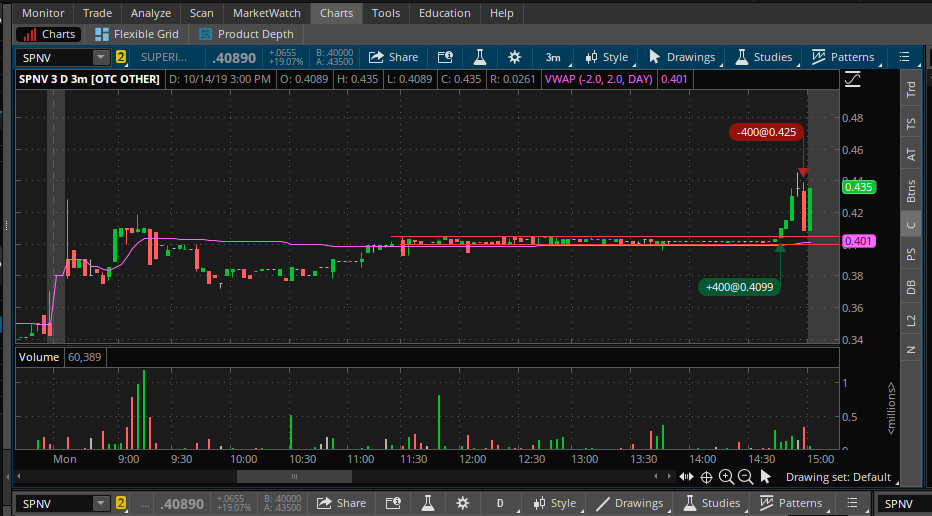Click the flask icon in lower chart toolbar
This screenshot has height=516, width=932.
pos(427,504)
